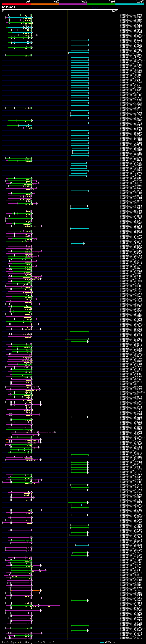Select the UniRef100_Q0TKT1 label
The image size is (146, 644).
(x=131, y=98)
